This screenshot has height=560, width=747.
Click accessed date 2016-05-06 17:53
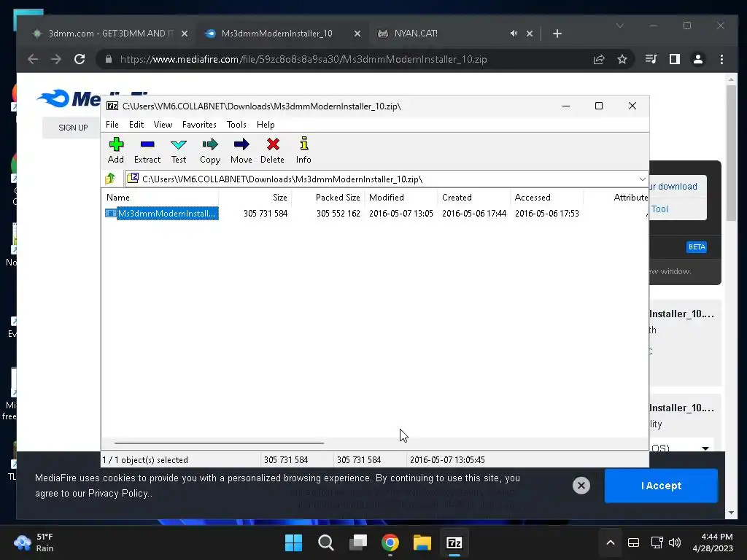(546, 214)
